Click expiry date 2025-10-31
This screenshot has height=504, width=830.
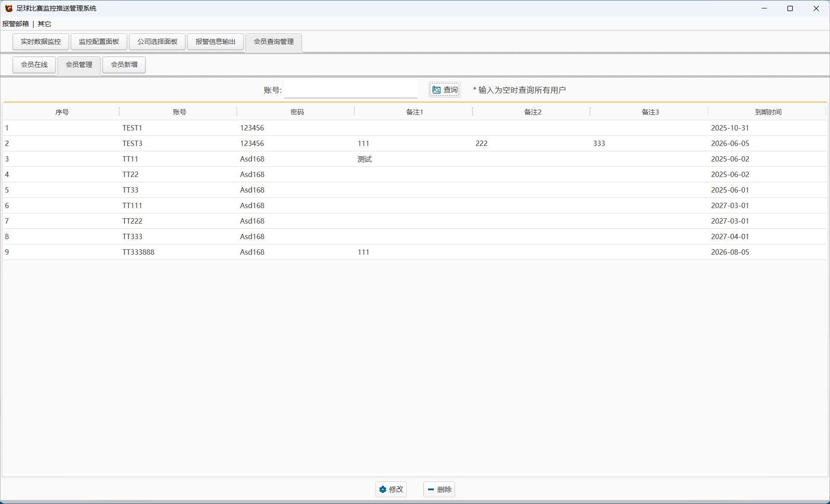[x=730, y=128]
